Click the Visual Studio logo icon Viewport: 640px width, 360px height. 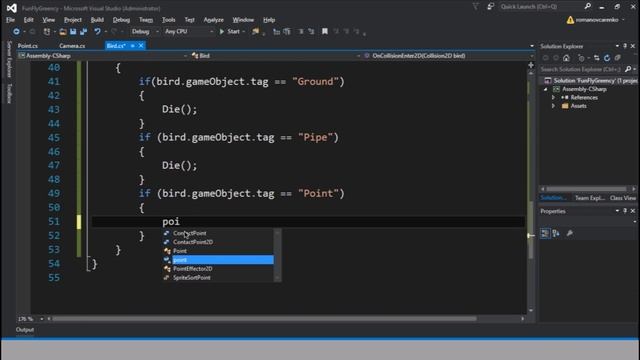click(11, 8)
